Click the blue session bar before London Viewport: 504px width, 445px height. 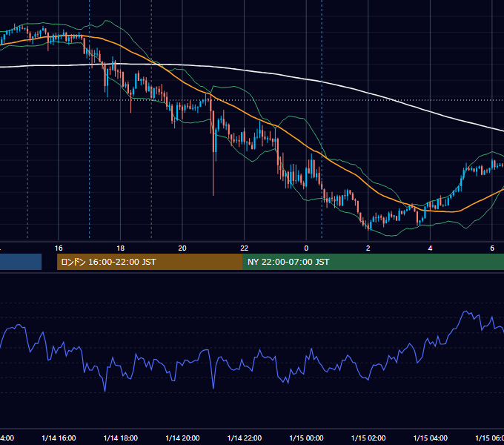click(21, 262)
